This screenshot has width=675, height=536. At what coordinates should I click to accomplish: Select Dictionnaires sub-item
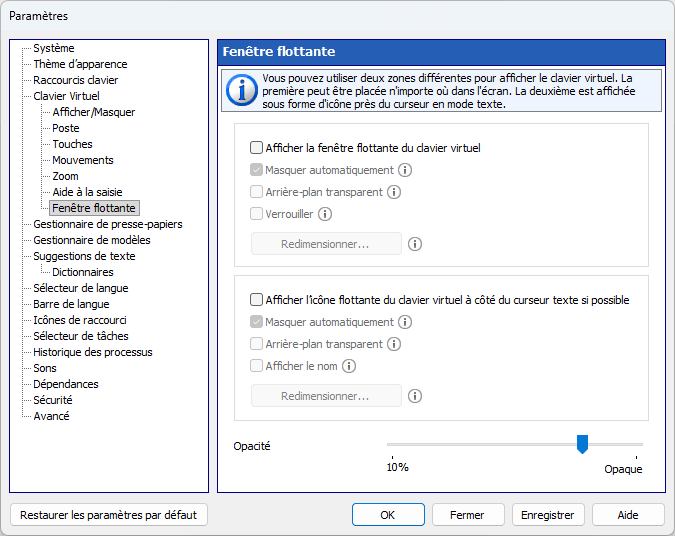[83, 272]
